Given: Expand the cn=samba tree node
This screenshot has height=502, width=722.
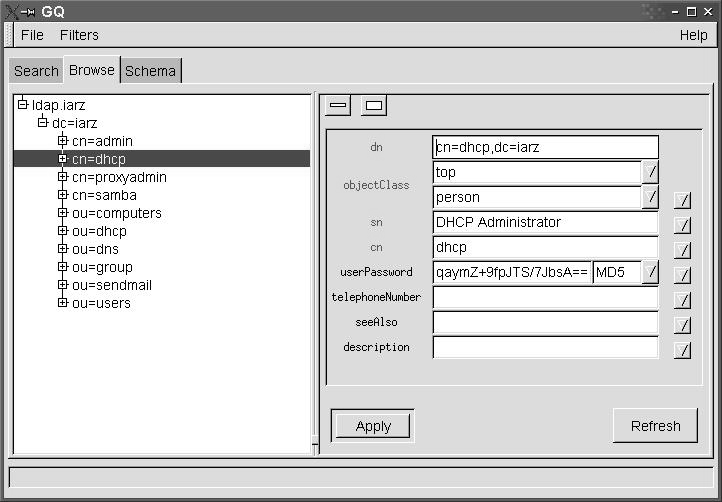Looking at the screenshot, I should [62, 195].
